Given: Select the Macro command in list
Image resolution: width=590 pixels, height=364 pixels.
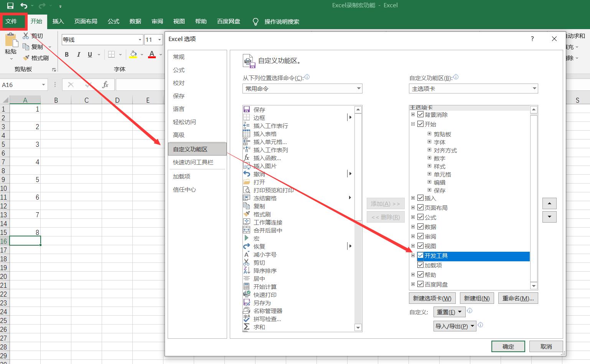Looking at the screenshot, I should click(x=256, y=238).
